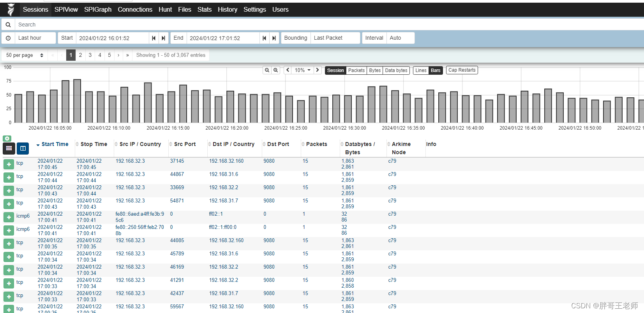The height and width of the screenshot is (313, 644).
Task: Switch graph to Packets
Action: [356, 70]
